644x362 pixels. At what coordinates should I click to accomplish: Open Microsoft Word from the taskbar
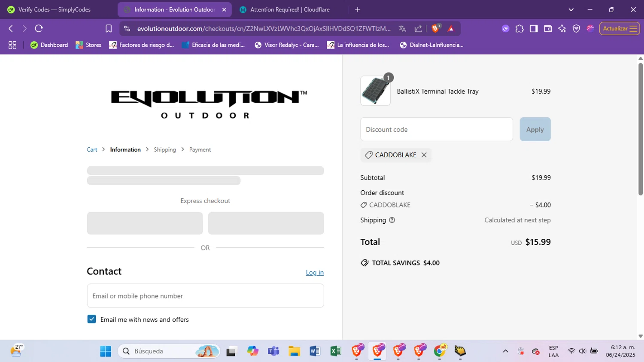coord(315,351)
